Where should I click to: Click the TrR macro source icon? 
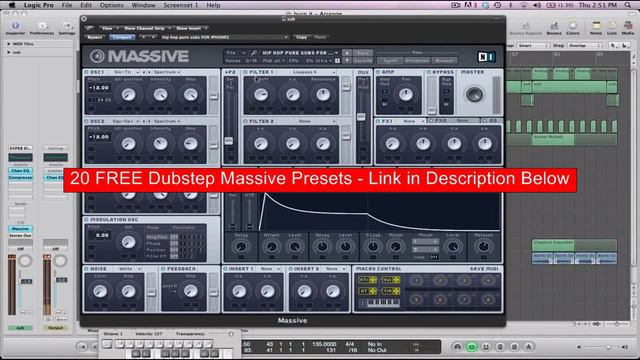click(x=391, y=291)
